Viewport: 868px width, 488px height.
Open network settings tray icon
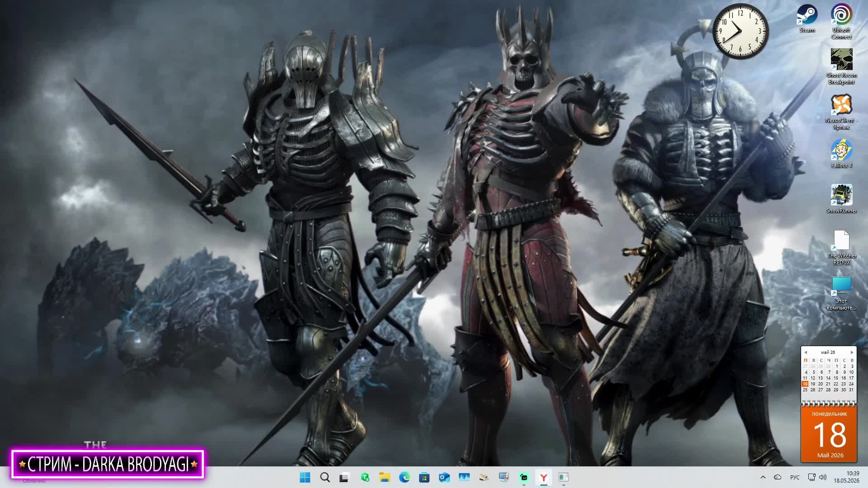811,477
